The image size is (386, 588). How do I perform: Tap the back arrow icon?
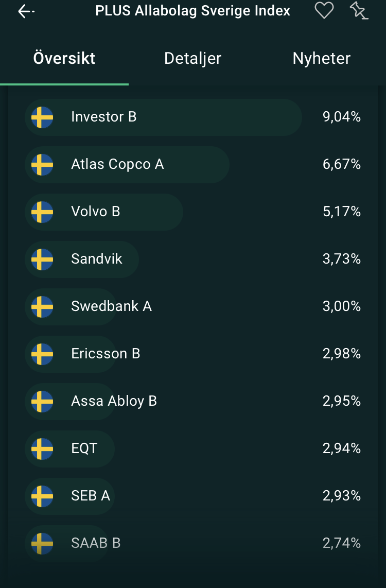click(26, 11)
